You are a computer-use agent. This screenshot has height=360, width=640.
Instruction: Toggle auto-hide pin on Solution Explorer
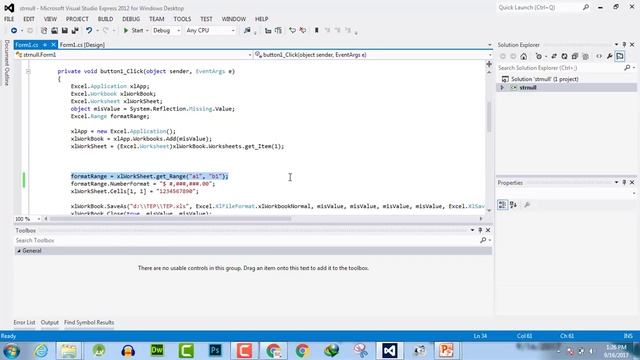[x=624, y=44]
